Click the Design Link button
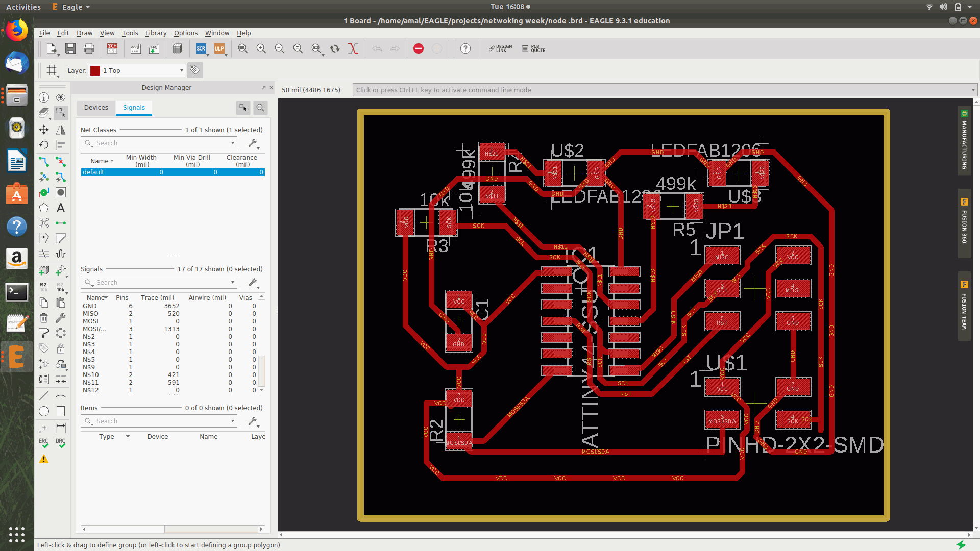Viewport: 980px width, 551px height. tap(500, 48)
